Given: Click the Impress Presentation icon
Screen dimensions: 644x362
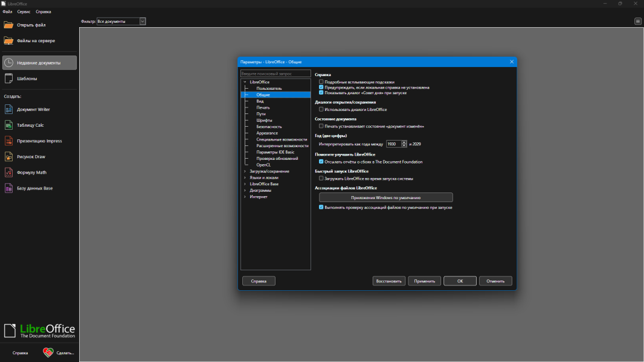Looking at the screenshot, I should [8, 141].
